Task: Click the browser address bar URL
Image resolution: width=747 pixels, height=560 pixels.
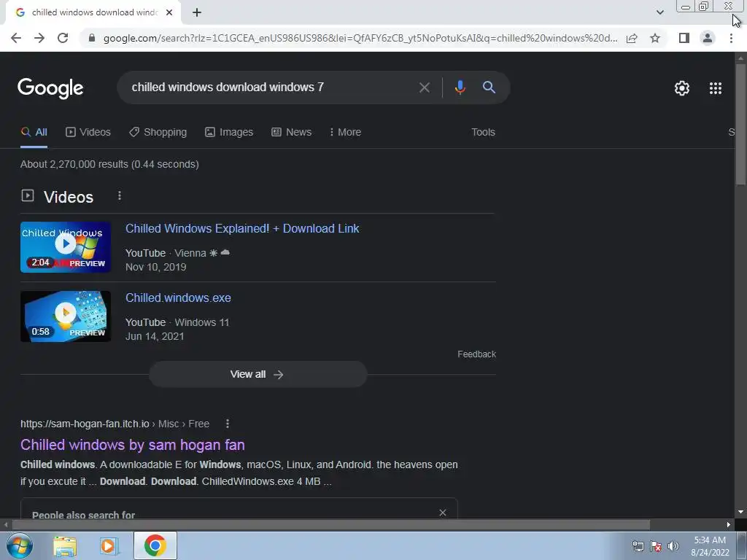Action: coord(360,38)
